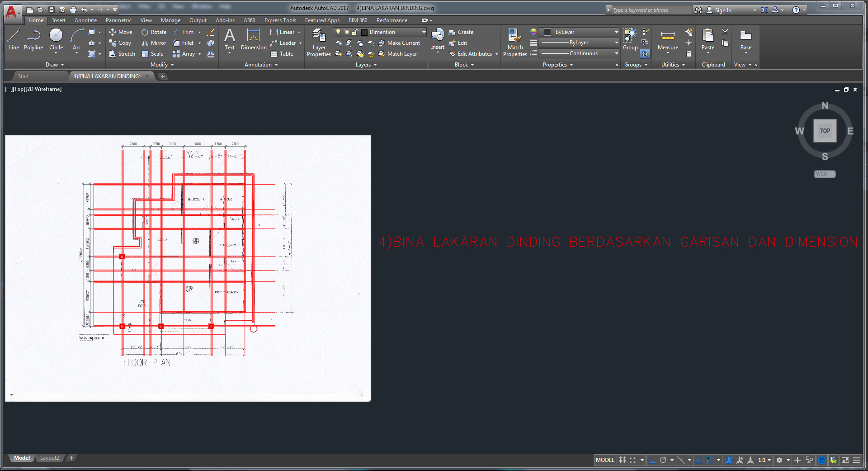Click the Linear dimension button
Viewport: 868px width, 471px height.
283,32
